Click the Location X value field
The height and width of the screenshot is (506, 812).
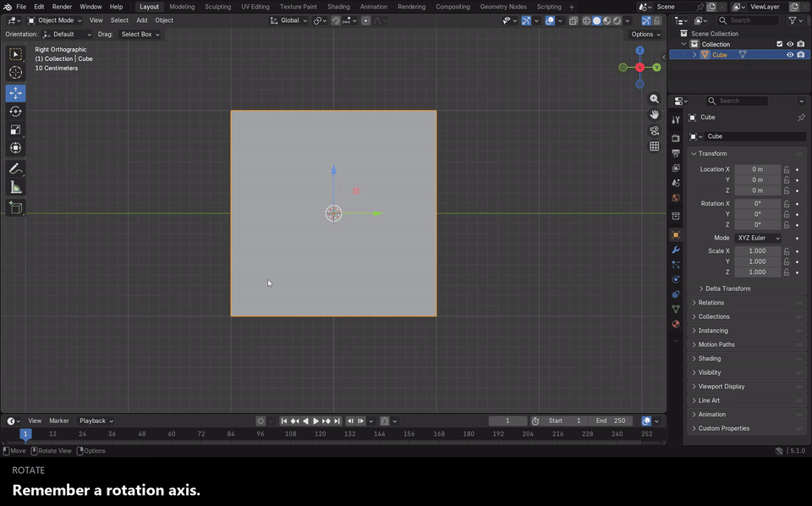[758, 169]
